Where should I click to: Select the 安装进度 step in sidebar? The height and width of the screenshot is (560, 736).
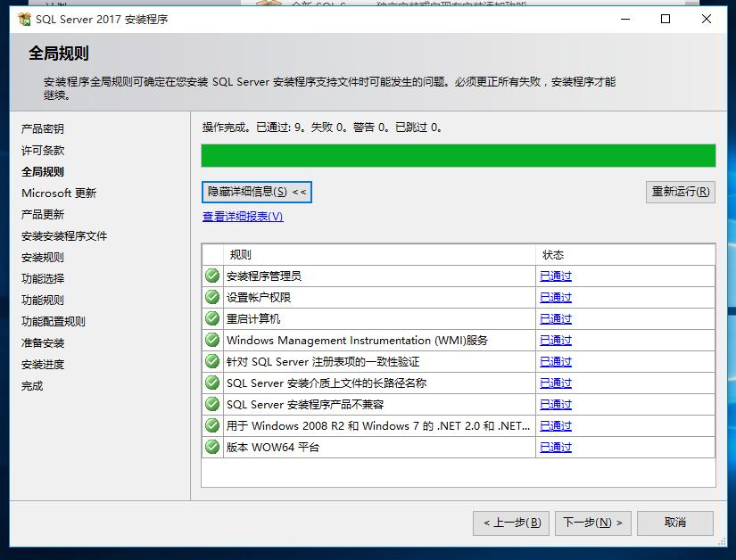pyautogui.click(x=43, y=365)
